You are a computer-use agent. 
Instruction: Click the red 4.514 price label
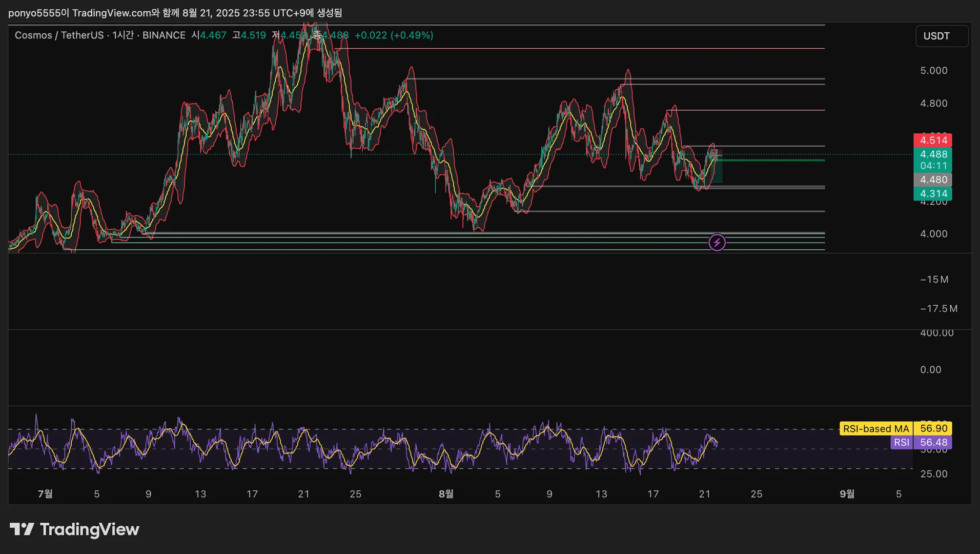point(933,140)
